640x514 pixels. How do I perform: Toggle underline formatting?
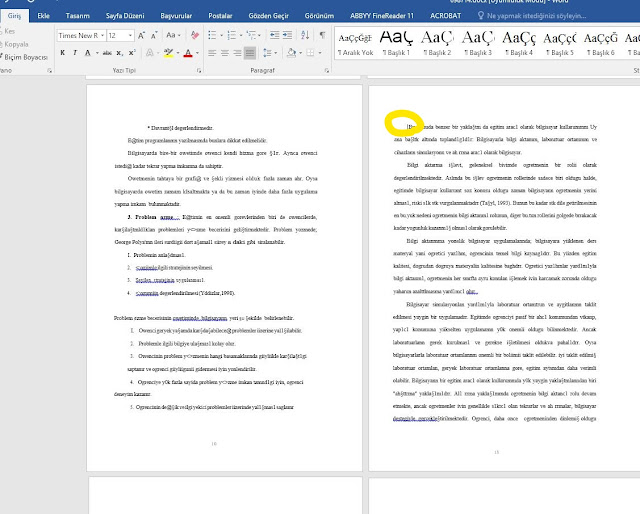coord(87,53)
